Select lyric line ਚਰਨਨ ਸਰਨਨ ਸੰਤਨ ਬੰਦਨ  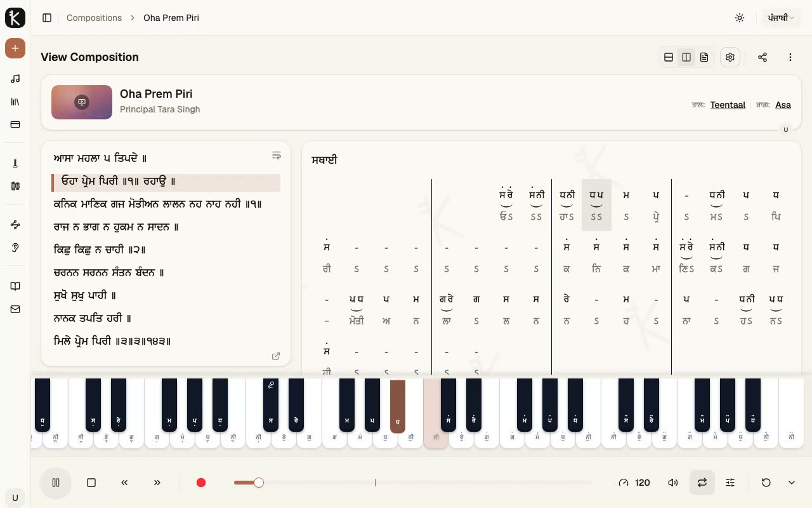tap(109, 272)
